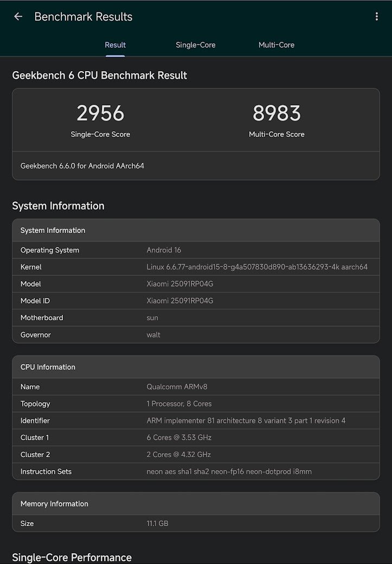
Task: Select the 11.1 GB memory size value
Action: (x=157, y=523)
